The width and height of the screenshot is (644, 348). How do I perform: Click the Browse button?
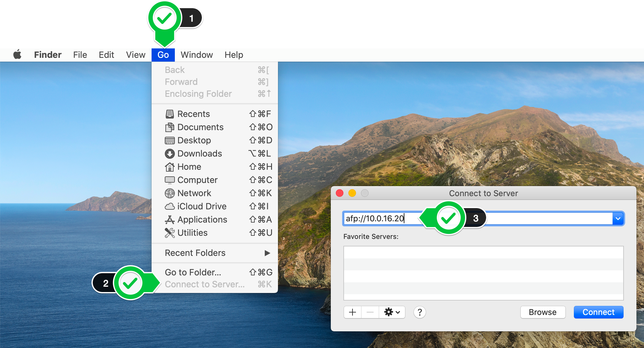[542, 312]
